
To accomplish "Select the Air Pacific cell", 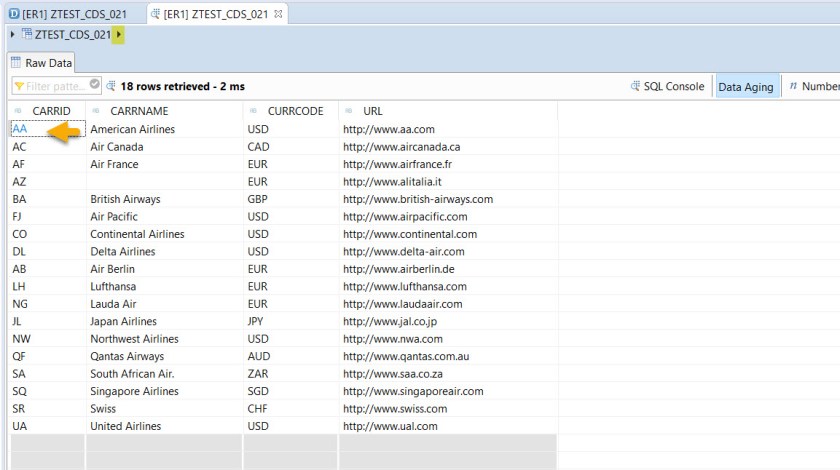I will click(164, 217).
